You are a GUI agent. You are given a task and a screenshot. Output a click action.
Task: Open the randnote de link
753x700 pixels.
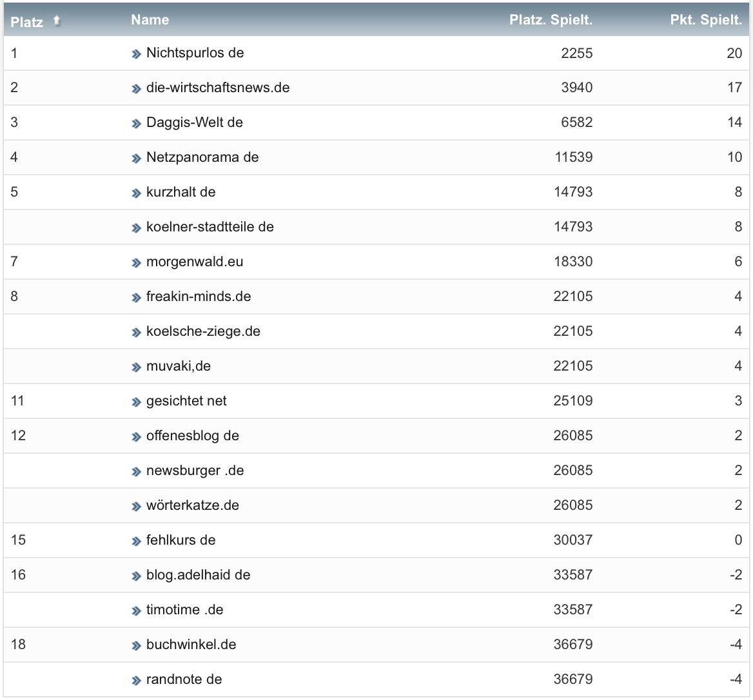[x=184, y=679]
